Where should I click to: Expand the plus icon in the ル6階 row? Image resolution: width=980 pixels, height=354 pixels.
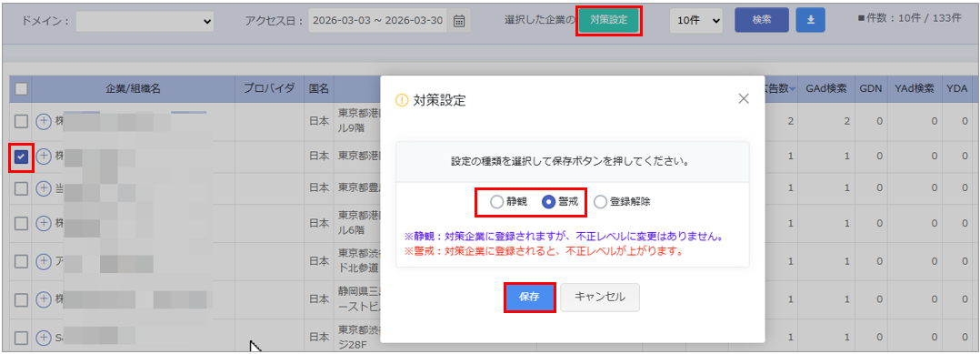(x=43, y=222)
